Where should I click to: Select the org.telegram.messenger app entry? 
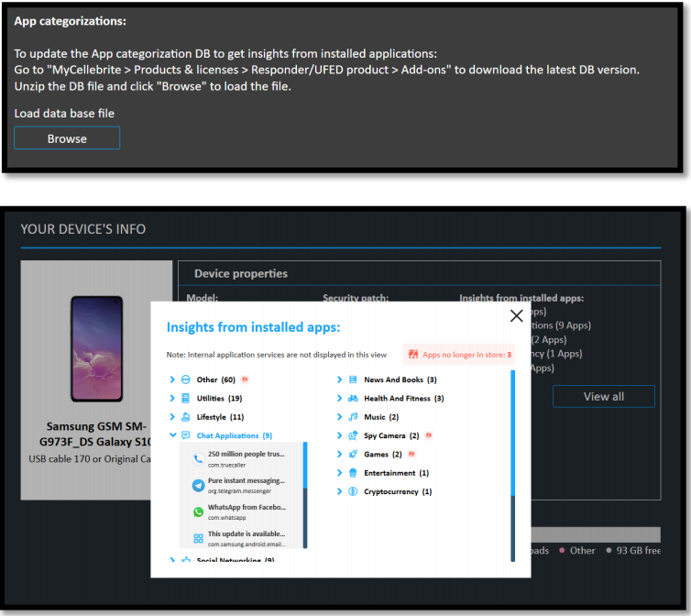point(242,486)
